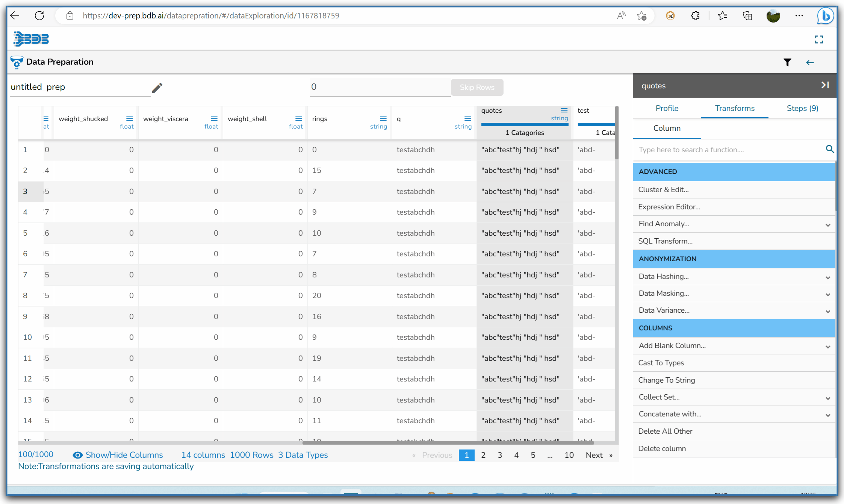Expand the Find Anomaly option
This screenshot has width=844, height=504.
pos(828,225)
